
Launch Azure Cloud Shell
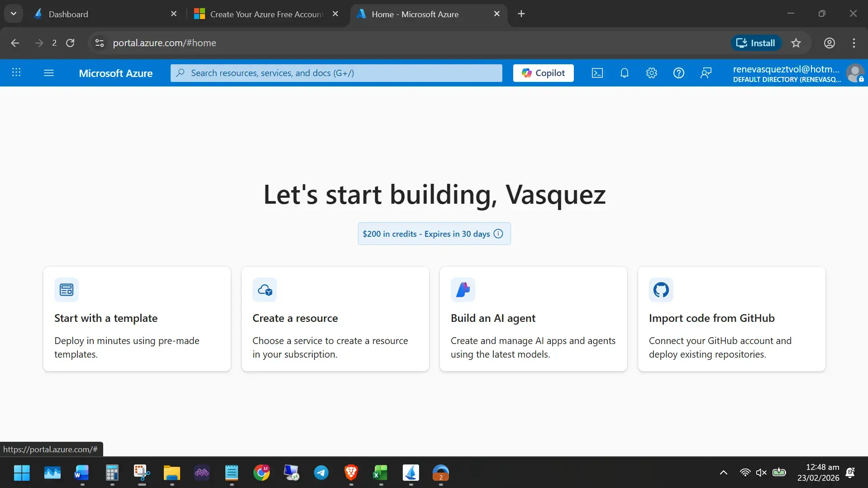[597, 73]
